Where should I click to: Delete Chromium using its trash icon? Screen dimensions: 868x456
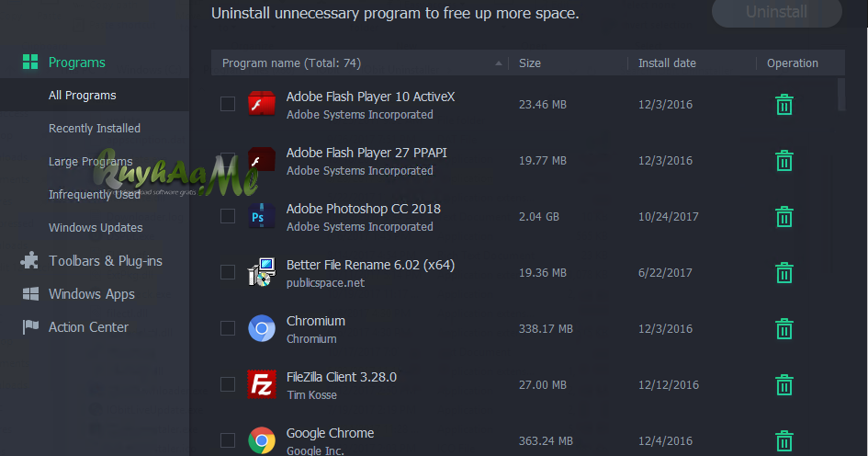click(x=783, y=328)
